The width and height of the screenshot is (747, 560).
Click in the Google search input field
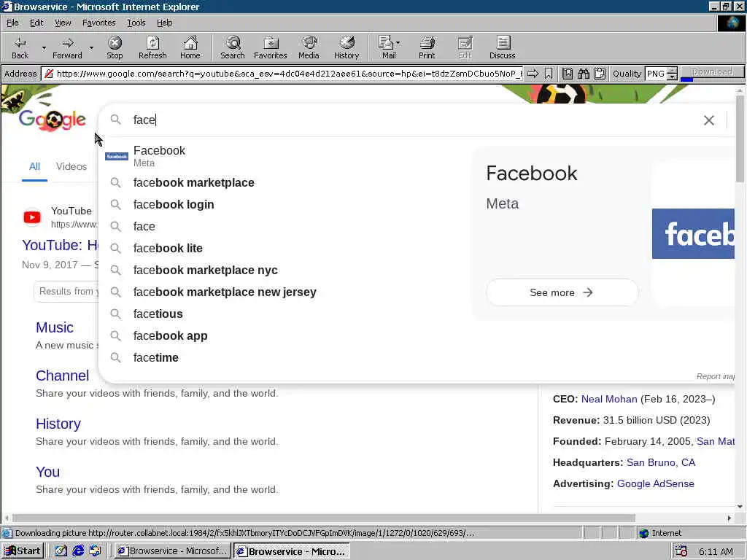tap(414, 120)
